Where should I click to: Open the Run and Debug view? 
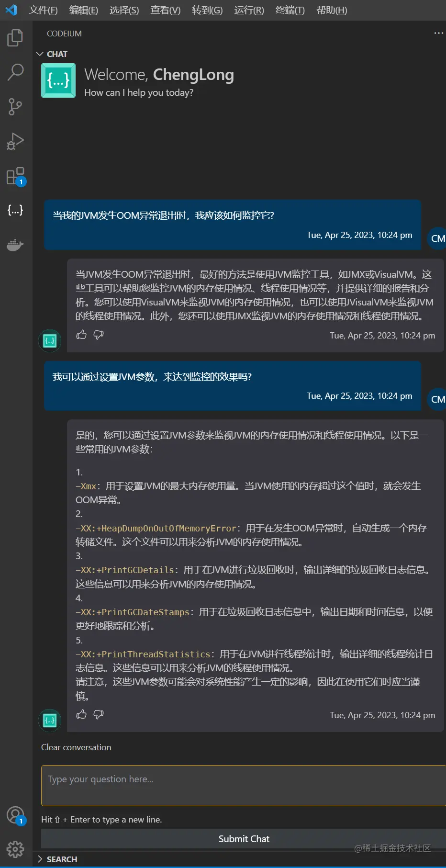pos(15,141)
